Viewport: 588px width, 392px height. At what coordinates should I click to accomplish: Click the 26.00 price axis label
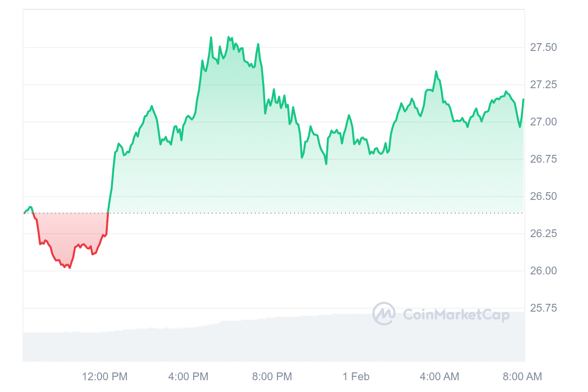[x=543, y=271]
